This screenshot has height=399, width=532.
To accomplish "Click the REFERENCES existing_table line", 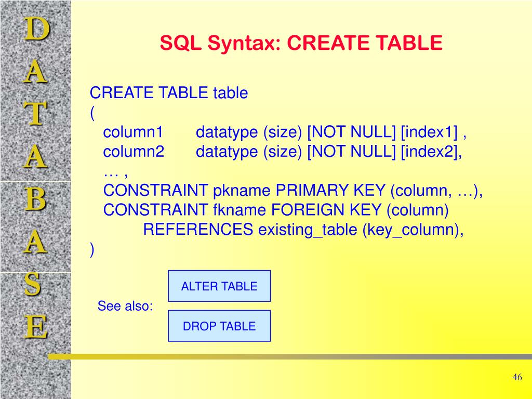I will (303, 230).
